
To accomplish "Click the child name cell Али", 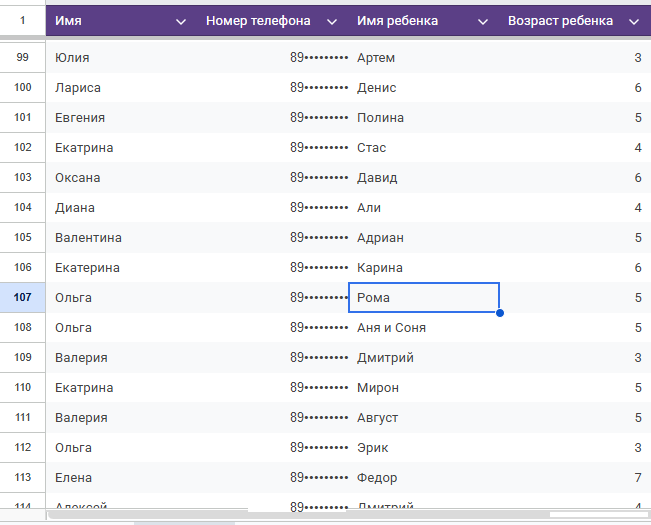I will pyautogui.click(x=424, y=208).
